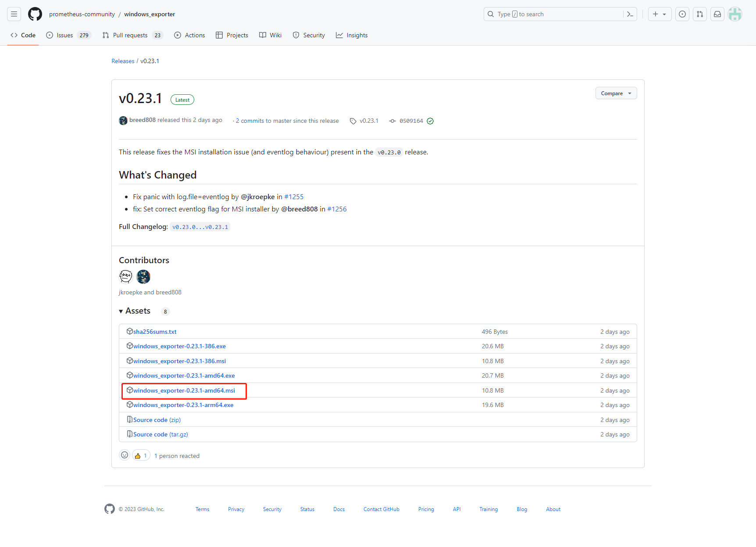Go back to Releases breadcrumb
This screenshot has width=756, height=547.
(x=123, y=61)
